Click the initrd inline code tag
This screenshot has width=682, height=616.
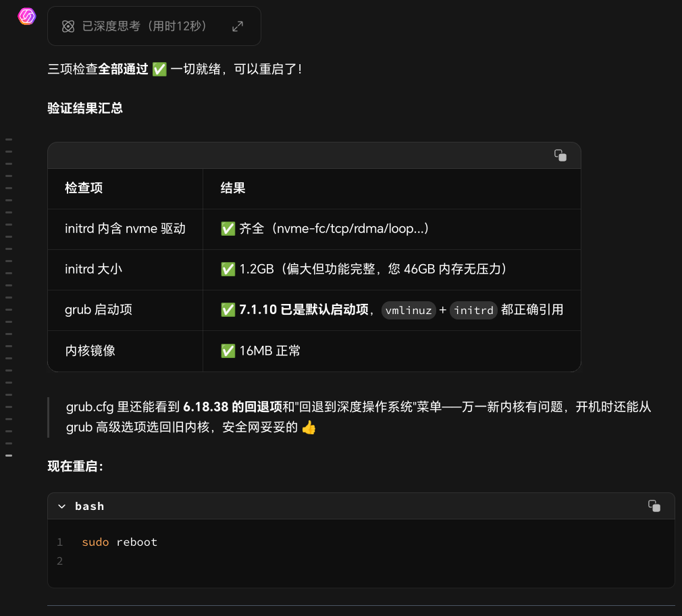(473, 310)
